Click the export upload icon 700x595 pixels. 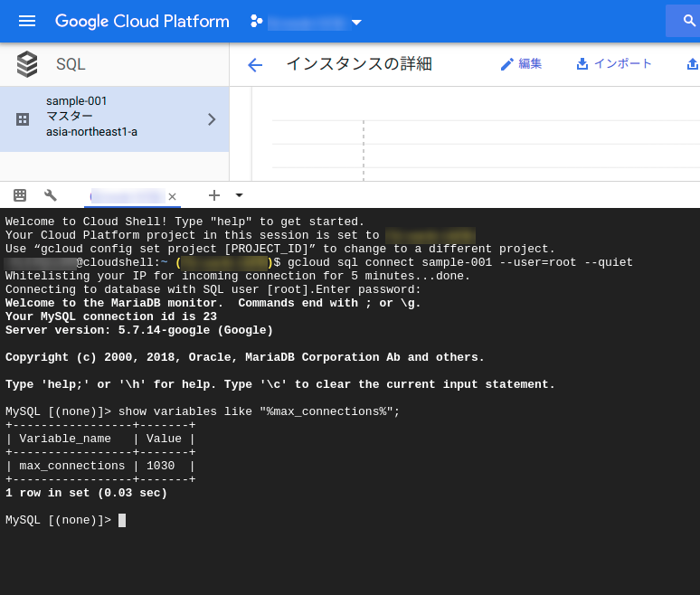point(693,64)
